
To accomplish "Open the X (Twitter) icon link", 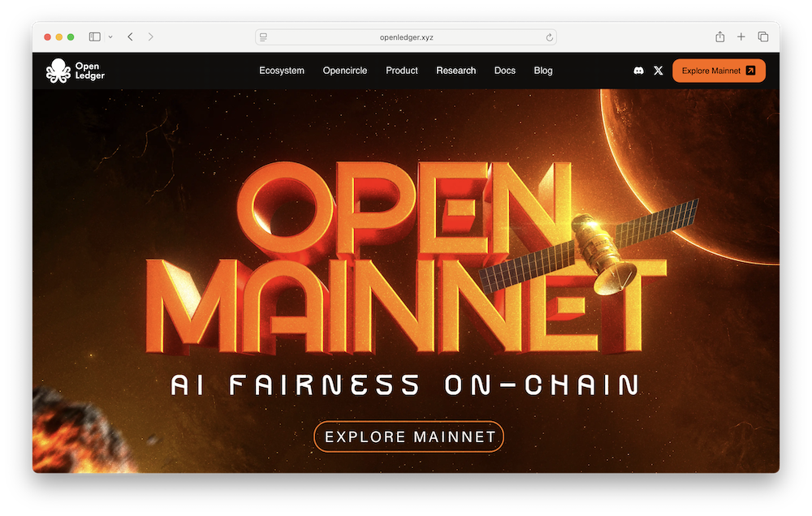I will tap(659, 71).
